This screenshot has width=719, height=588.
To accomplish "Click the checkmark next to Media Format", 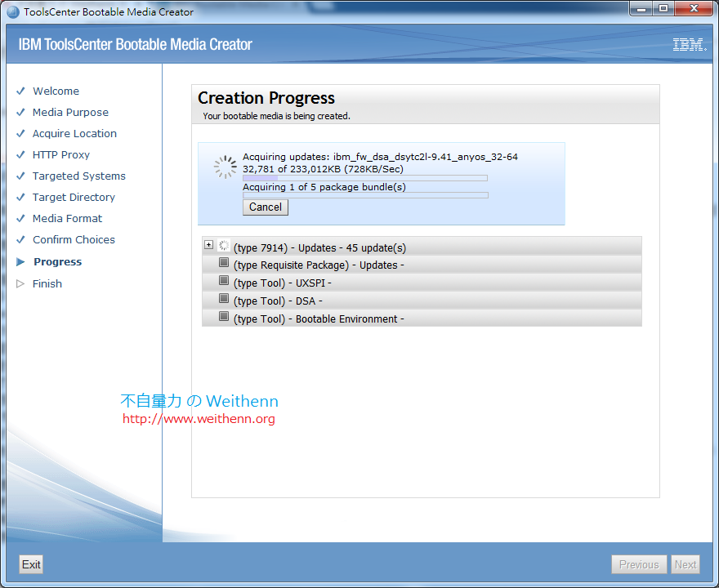I will point(20,218).
